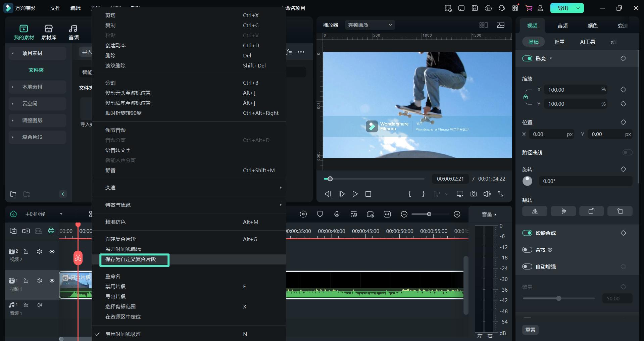The width and height of the screenshot is (644, 341).
Task: Click the voiceover microphone icon in timeline toolbar
Action: coord(337,214)
